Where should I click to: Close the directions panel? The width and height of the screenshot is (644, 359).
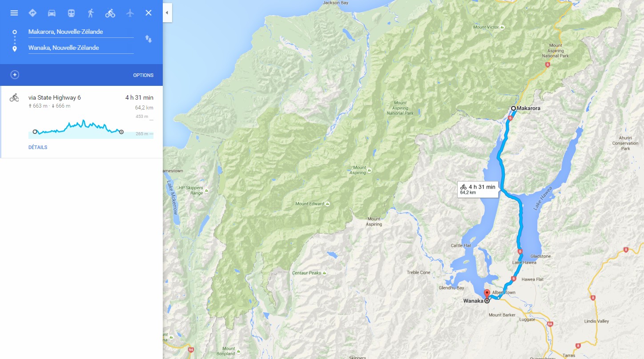tap(149, 13)
